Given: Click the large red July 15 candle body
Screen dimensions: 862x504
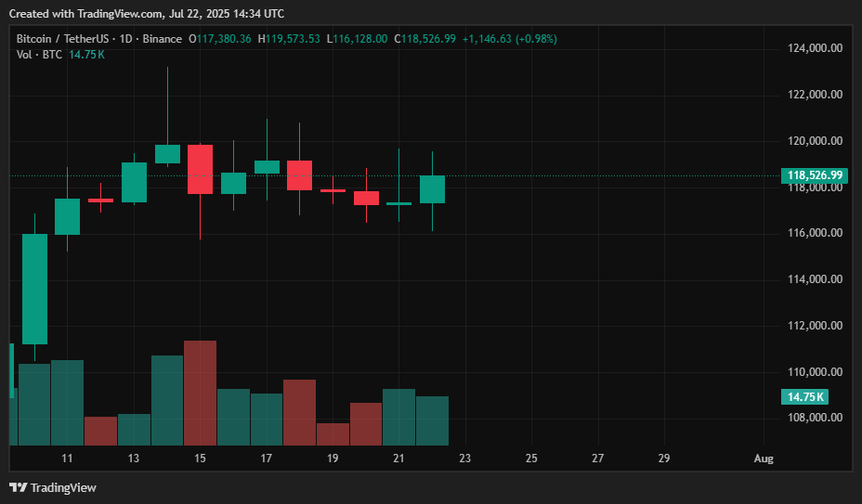Looking at the screenshot, I should 200,169.
